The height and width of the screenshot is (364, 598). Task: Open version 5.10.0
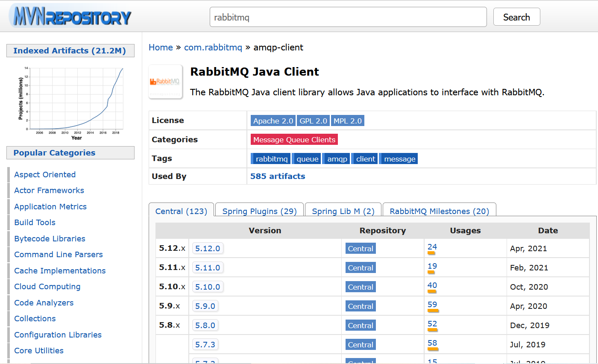(208, 287)
